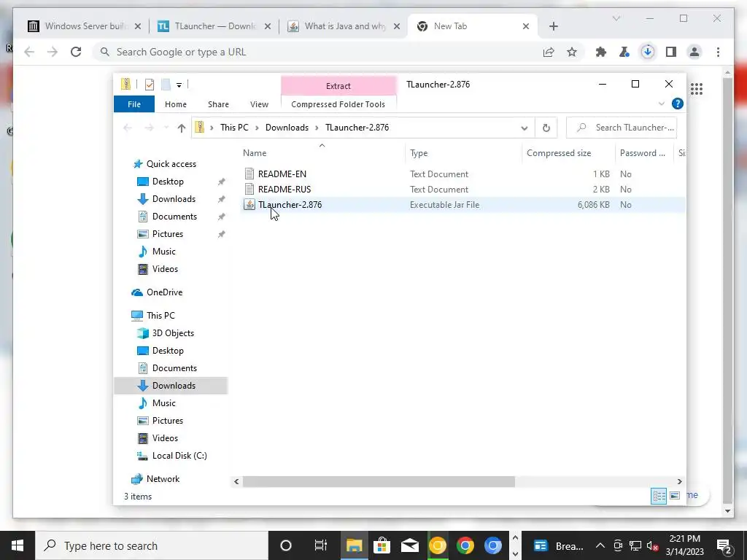Open the Windows Start menu
The image size is (747, 560).
18,545
